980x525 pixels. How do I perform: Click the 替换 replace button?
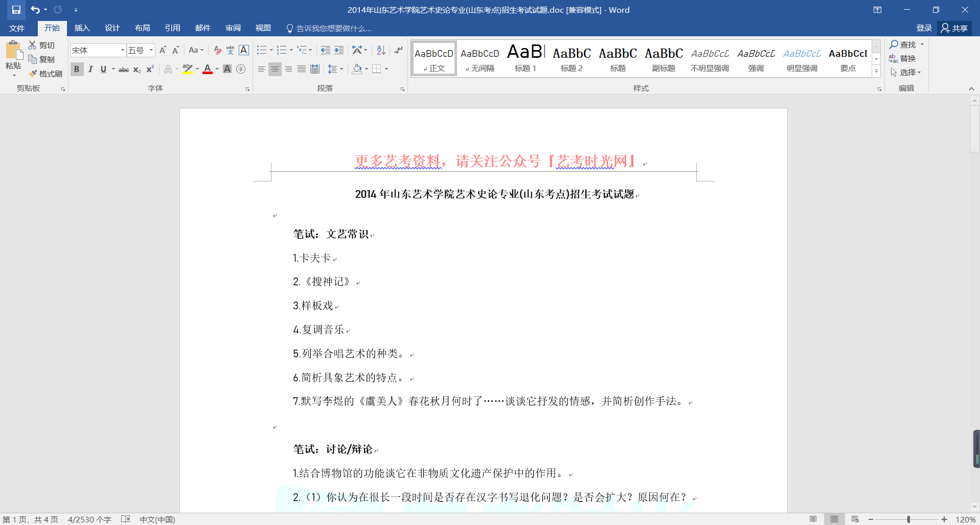(x=902, y=58)
